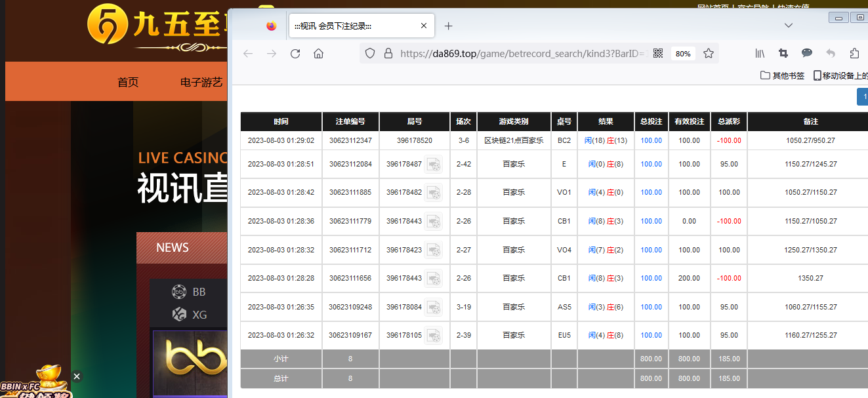Screen dimensions: 868x398
Task: Switch to the 视讯 会员下注纪录 tab
Action: click(341, 26)
